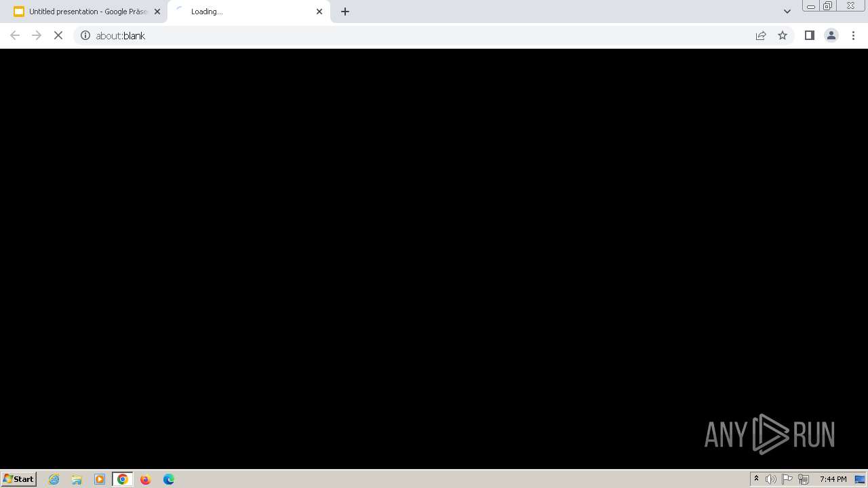The width and height of the screenshot is (868, 488).
Task: Launch Internet Explorer from taskbar
Action: (54, 479)
